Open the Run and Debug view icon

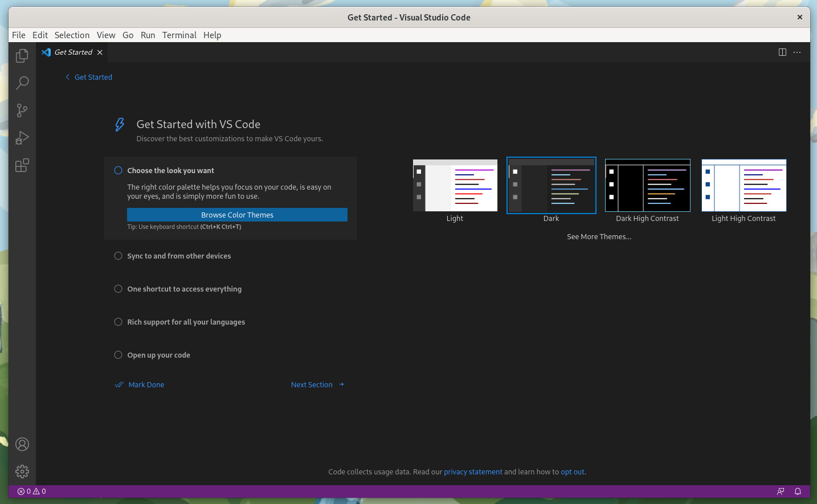click(x=22, y=138)
